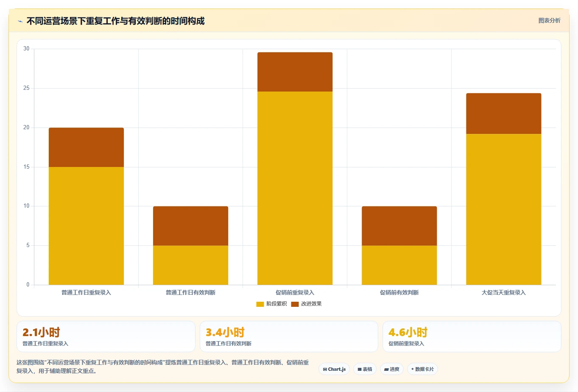
Task: Click the lightning icon beside the chart title
Action: click(x=20, y=21)
